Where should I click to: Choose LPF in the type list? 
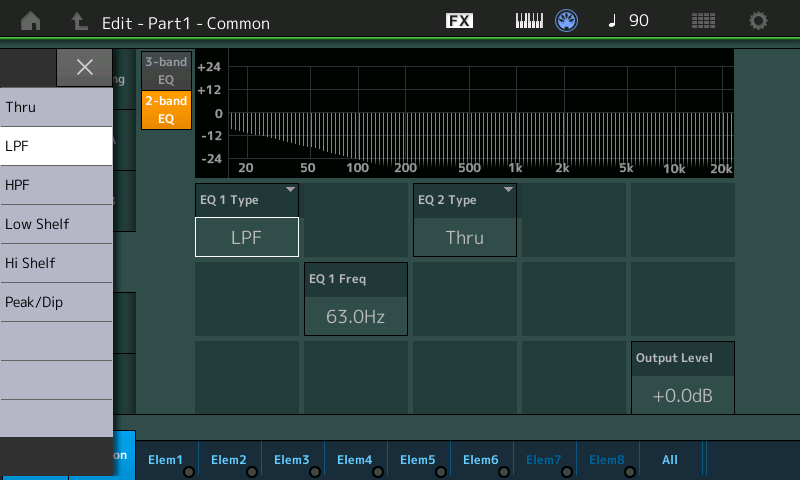tap(56, 146)
